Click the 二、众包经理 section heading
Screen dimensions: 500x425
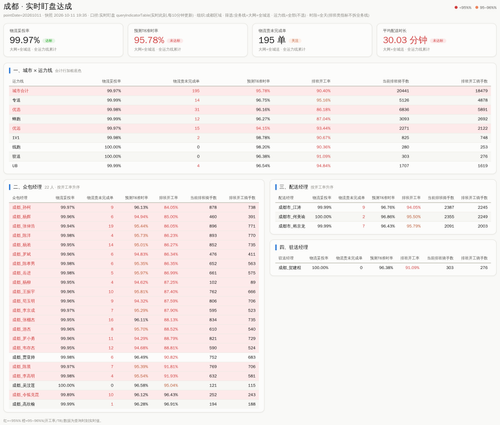coord(27,187)
